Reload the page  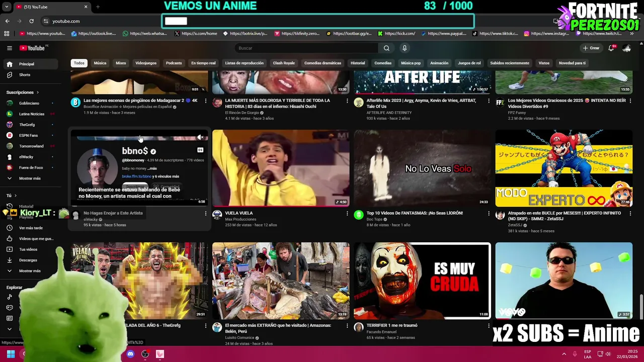[31, 21]
